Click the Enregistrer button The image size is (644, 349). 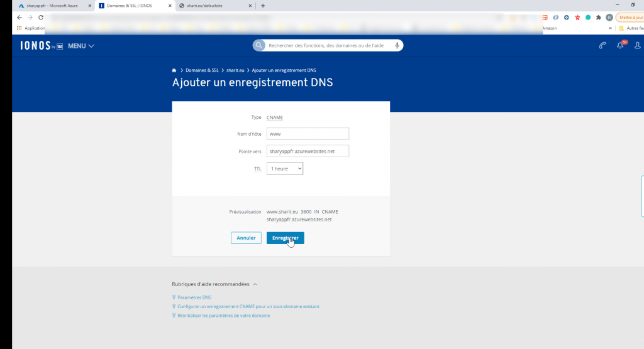tap(286, 238)
